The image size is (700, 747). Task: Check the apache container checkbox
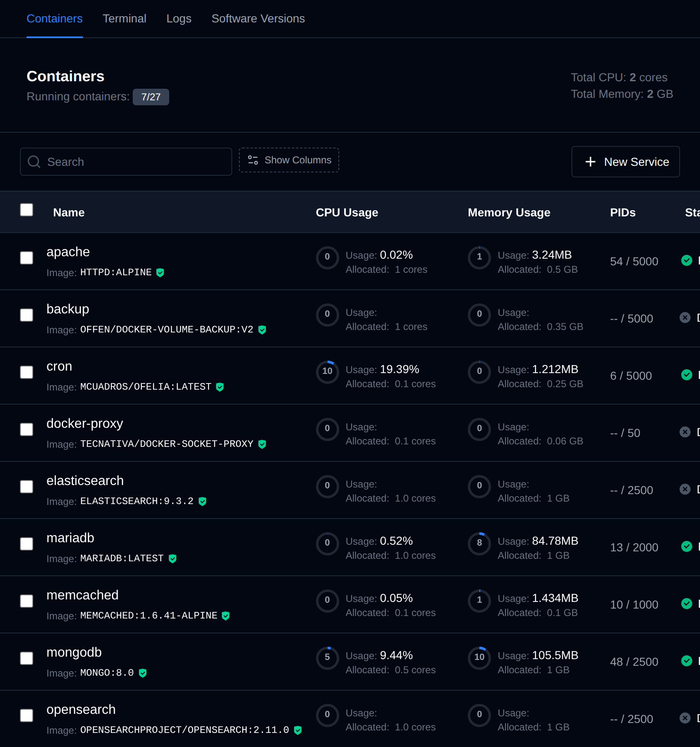[x=27, y=258]
